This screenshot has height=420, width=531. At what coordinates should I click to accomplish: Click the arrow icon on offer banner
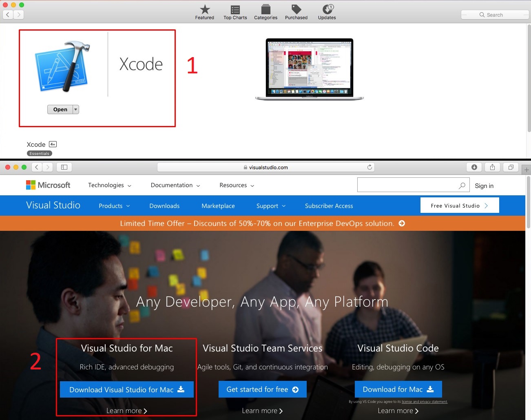click(x=402, y=223)
